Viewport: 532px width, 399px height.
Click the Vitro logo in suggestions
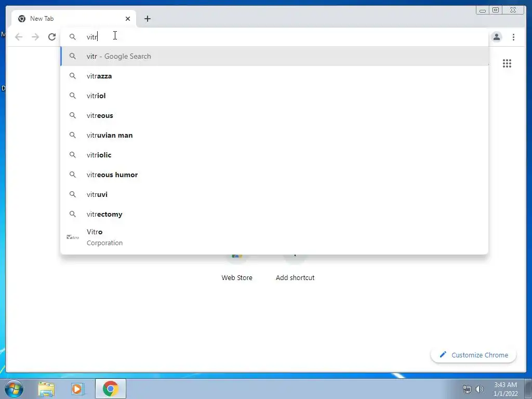point(73,237)
